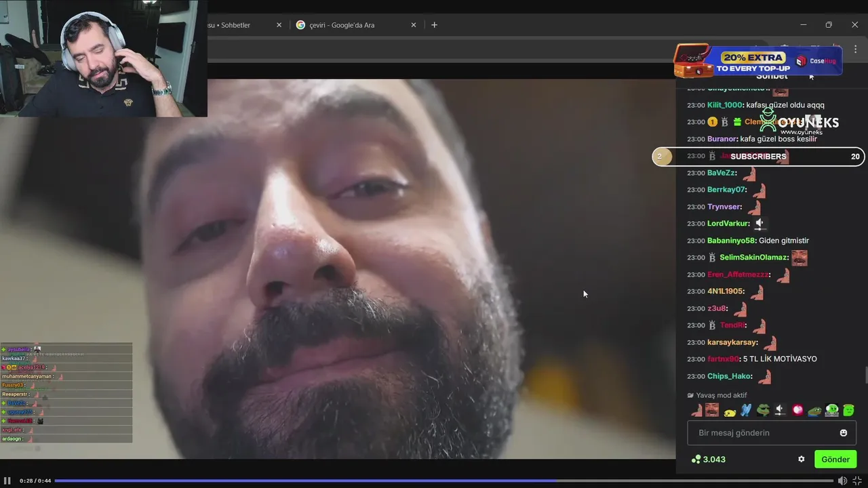The width and height of the screenshot is (868, 488).
Task: Click Yavaş mod aktif notice
Action: (717, 395)
